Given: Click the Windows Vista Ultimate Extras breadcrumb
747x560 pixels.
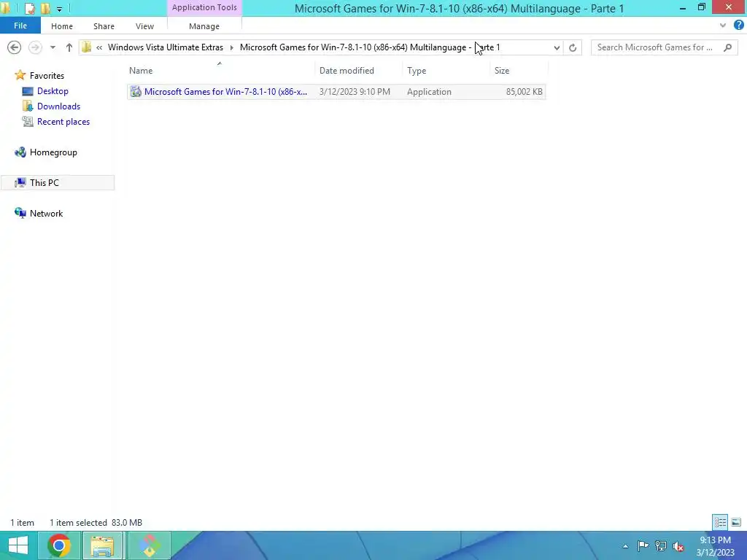Looking at the screenshot, I should click(x=166, y=47).
